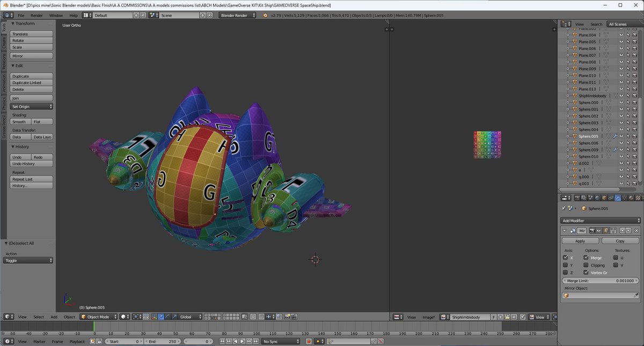This screenshot has height=346, width=644.
Task: Open the timeline Playback menu
Action: (x=77, y=341)
